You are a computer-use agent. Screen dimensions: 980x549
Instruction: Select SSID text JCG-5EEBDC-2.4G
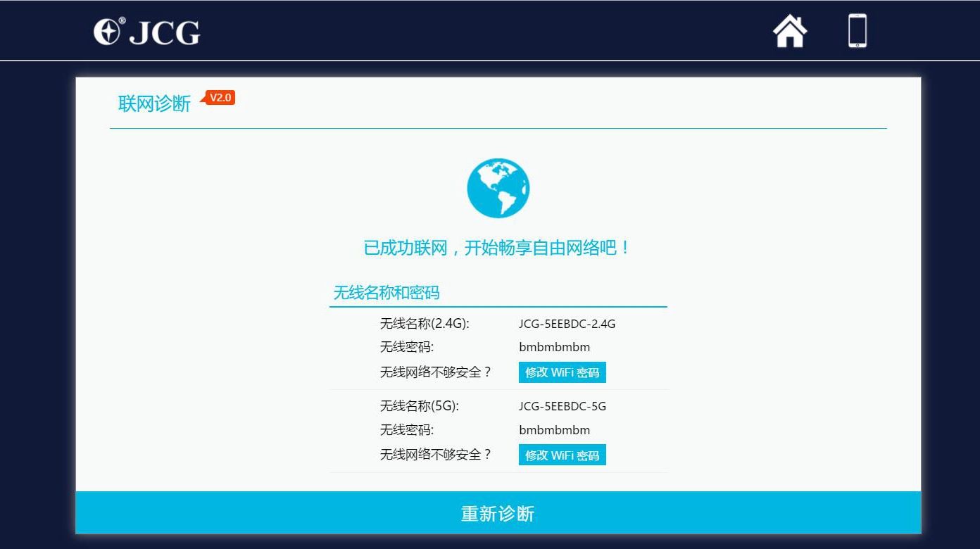(x=567, y=324)
